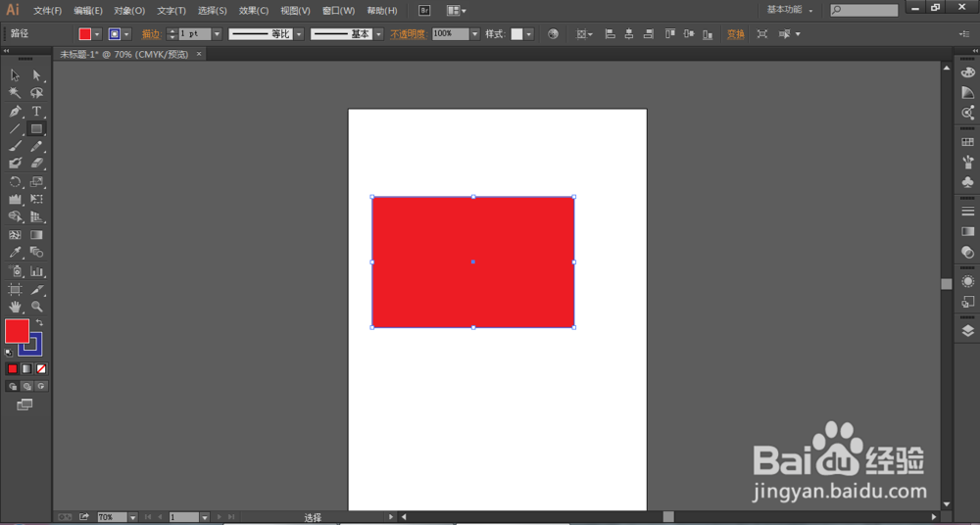
Task: Select the Perspective Grid tool
Action: [37, 216]
